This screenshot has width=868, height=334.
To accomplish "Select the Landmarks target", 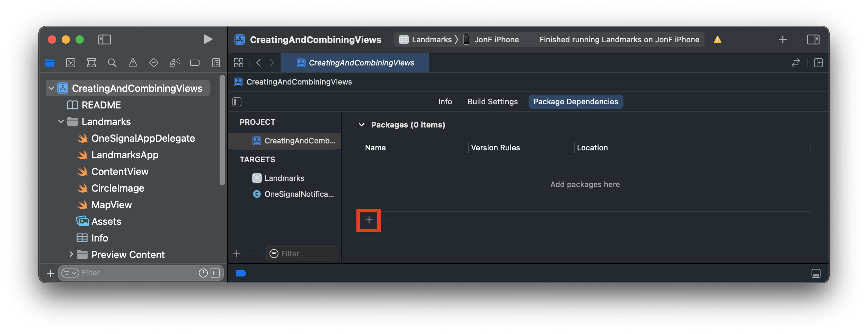I will [x=285, y=178].
